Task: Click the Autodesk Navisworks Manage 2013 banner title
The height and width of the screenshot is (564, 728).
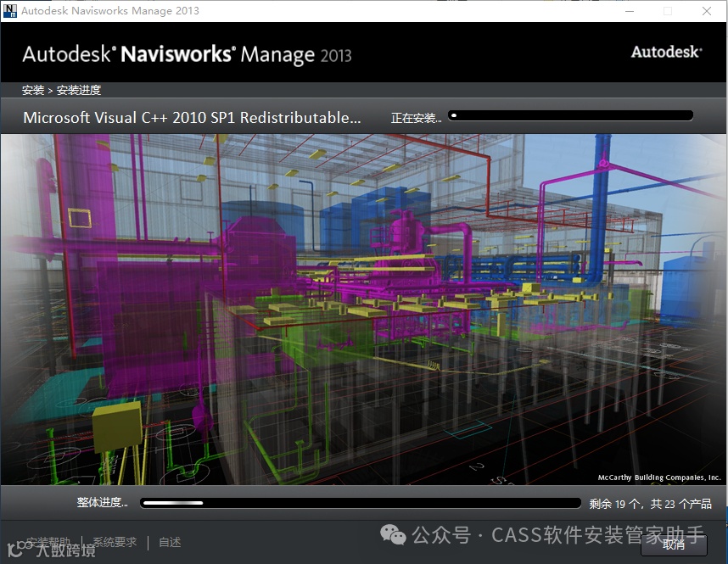Action: pyautogui.click(x=187, y=55)
